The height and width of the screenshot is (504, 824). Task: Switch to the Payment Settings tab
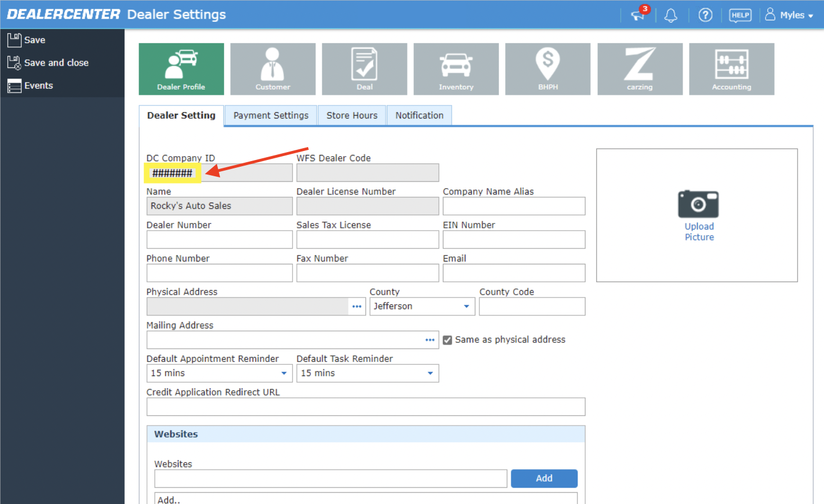click(271, 116)
